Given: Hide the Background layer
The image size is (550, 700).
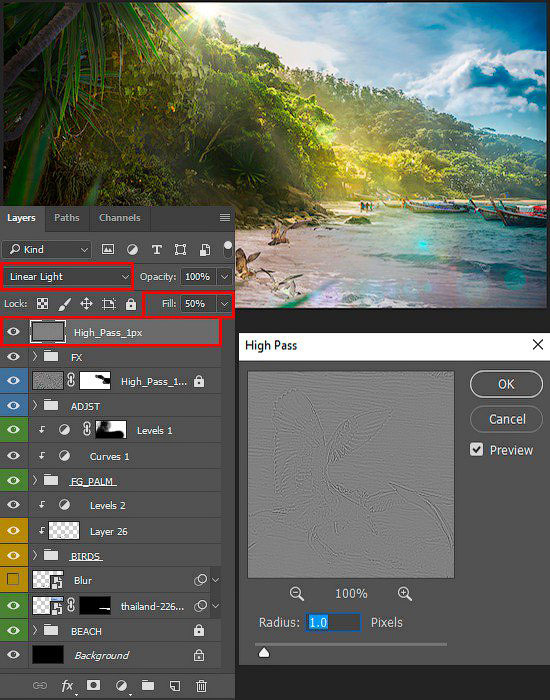Looking at the screenshot, I should point(13,655).
